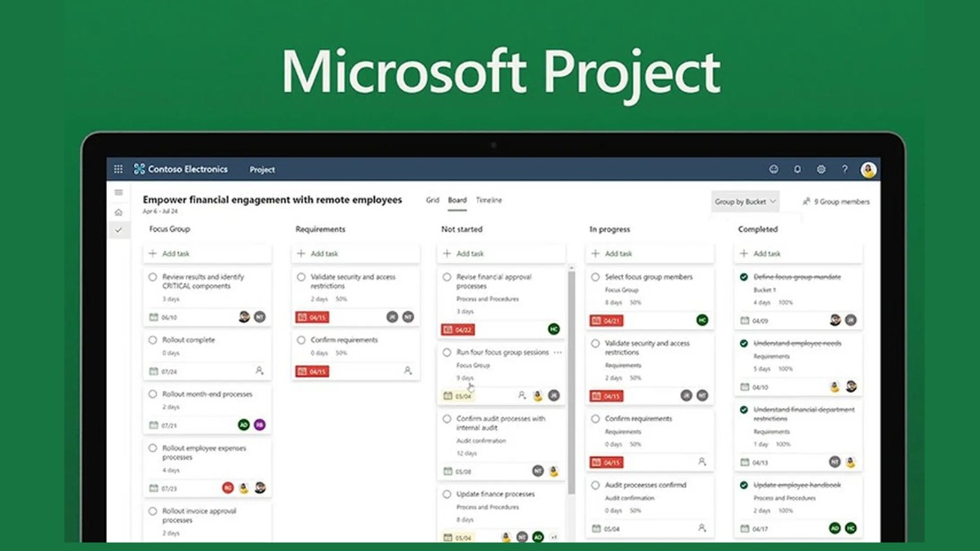Click the RB avatar on Rollout month-end processes
The height and width of the screenshot is (551, 980).
click(x=260, y=424)
